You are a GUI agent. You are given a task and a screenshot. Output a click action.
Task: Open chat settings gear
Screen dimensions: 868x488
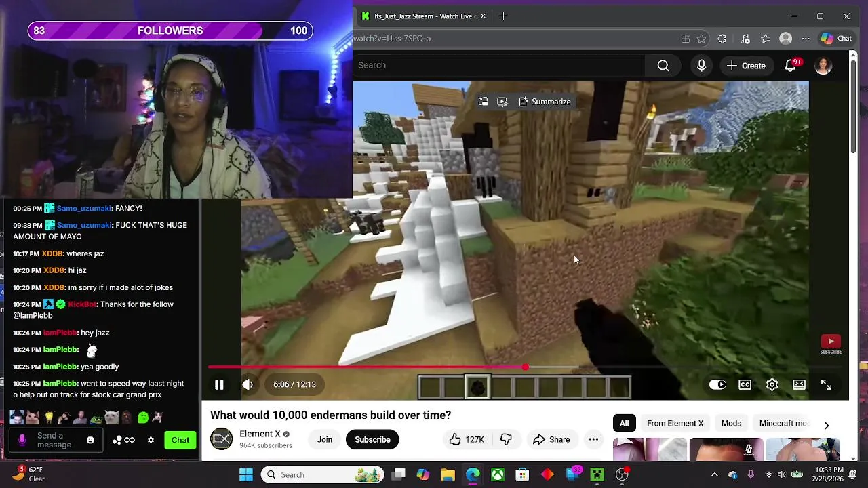pos(151,441)
